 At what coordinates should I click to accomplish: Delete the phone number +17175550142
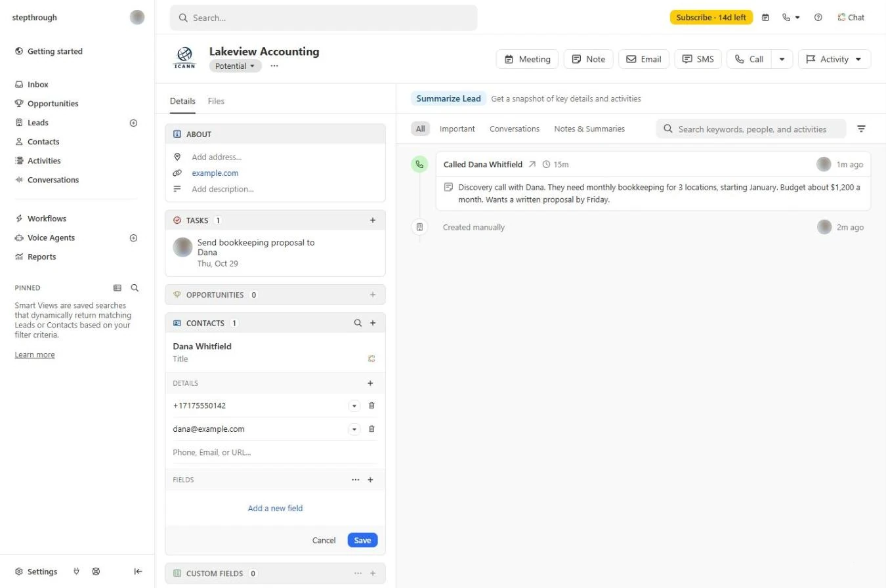tap(371, 406)
